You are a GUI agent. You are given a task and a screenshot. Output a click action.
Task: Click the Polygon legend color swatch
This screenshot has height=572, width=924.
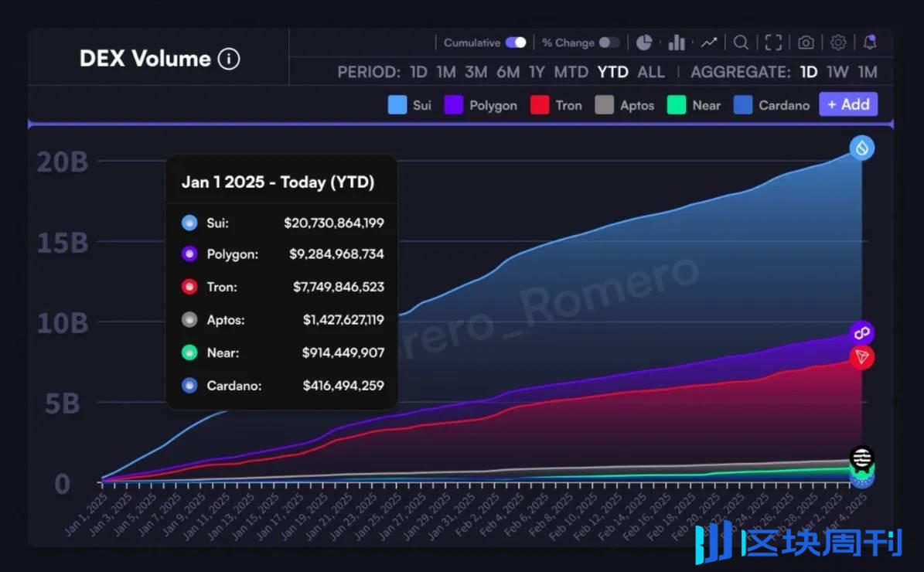tap(453, 105)
